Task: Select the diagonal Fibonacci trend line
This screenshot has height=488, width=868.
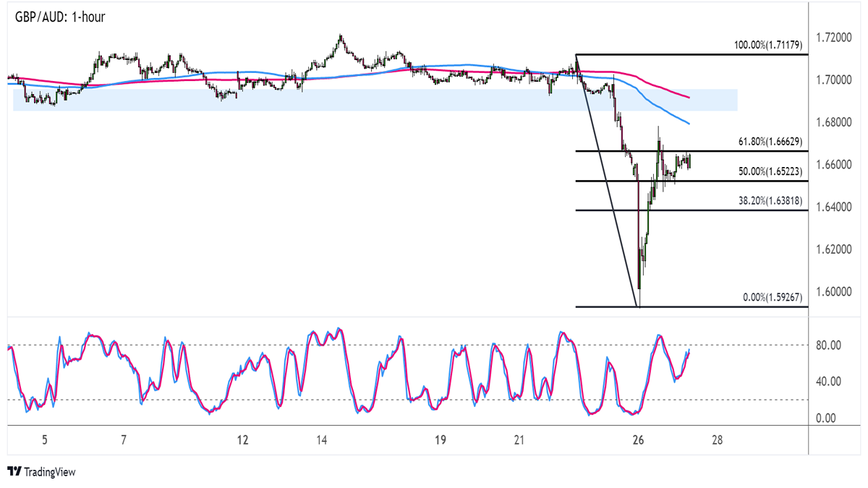Action: click(608, 181)
